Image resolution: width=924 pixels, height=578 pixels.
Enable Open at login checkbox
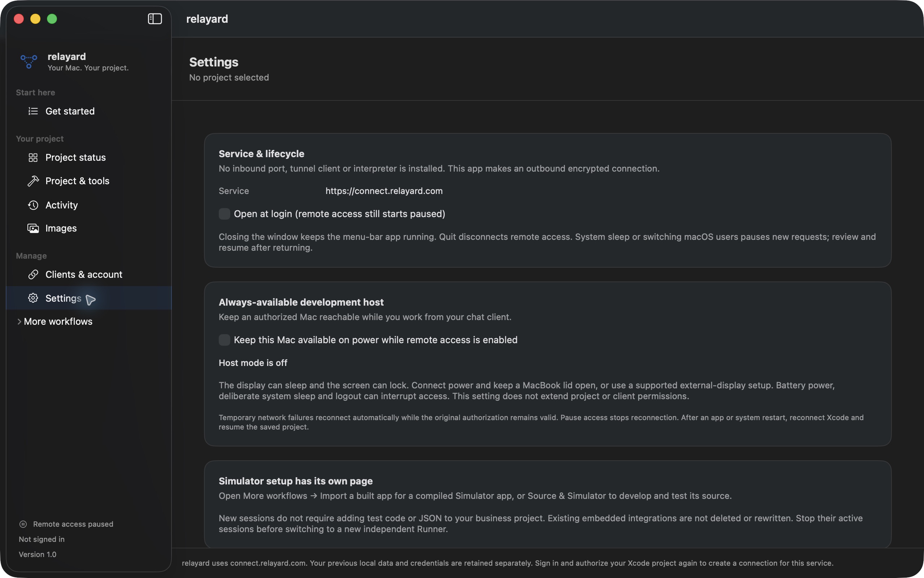[225, 214]
